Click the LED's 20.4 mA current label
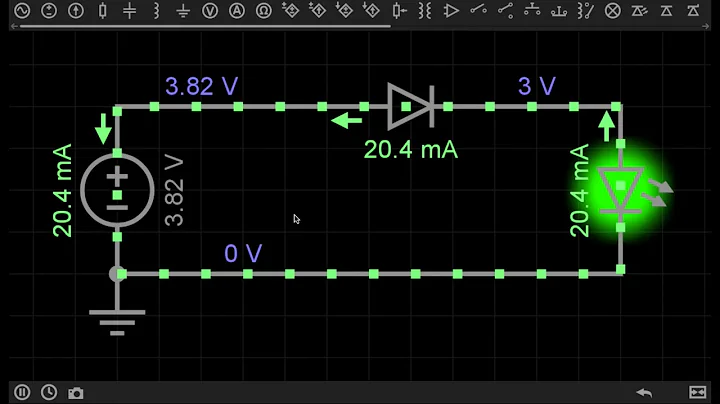Viewport: 720px width, 404px height. tap(579, 191)
